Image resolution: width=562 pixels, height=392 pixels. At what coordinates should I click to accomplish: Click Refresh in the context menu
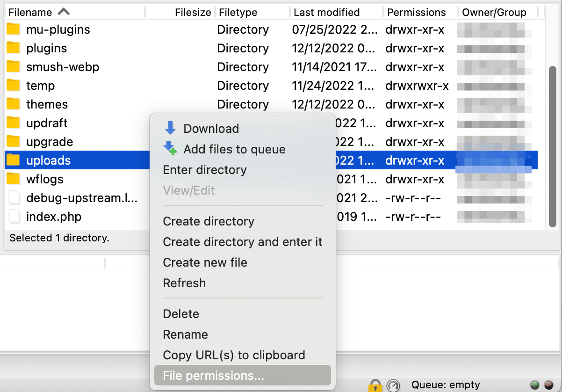click(x=184, y=283)
